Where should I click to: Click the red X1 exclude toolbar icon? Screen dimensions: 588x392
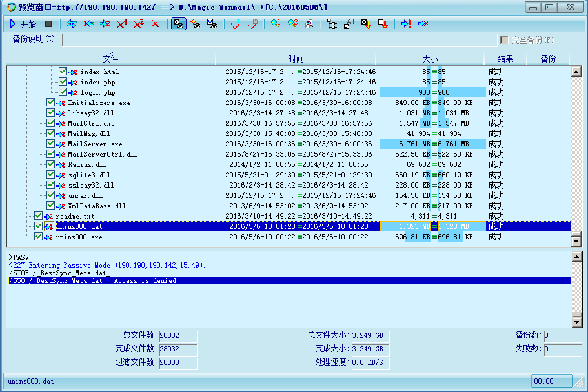(x=121, y=24)
